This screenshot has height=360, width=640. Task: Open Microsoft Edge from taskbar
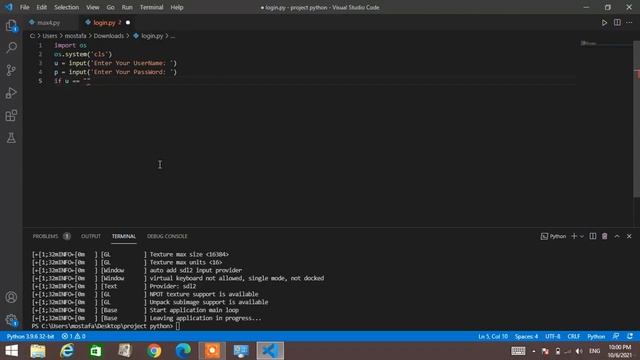(183, 351)
